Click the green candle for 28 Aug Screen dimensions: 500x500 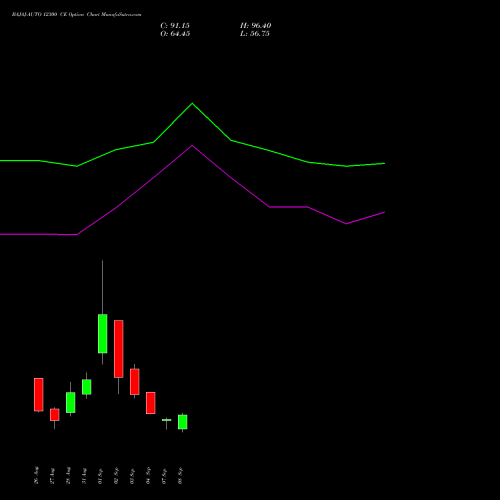click(x=71, y=402)
